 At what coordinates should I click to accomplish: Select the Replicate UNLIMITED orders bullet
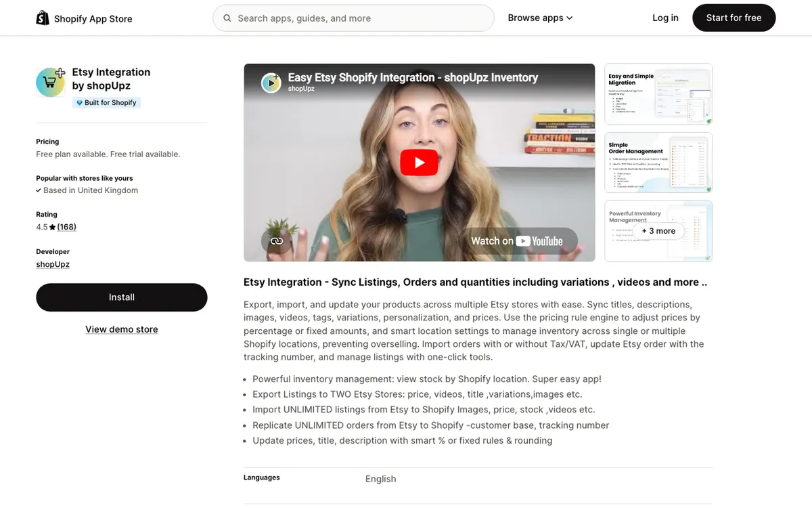pos(431,425)
